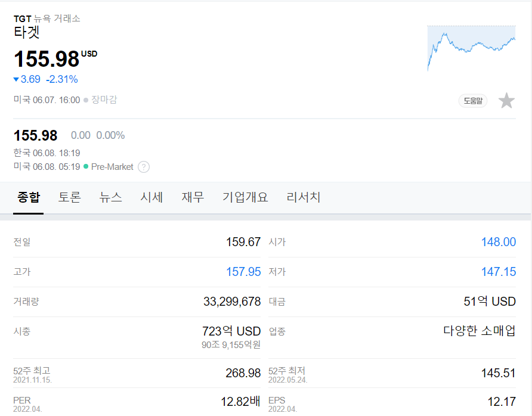Select the 종합 tab
Viewport: 532px width, 416px height.
29,197
